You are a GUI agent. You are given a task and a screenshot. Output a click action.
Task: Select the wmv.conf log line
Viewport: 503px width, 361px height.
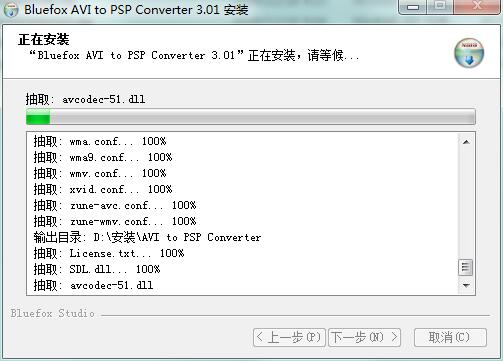(100, 173)
